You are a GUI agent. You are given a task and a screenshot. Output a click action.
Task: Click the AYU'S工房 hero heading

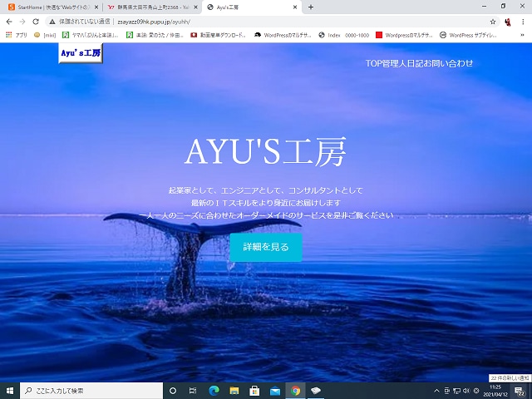click(265, 151)
